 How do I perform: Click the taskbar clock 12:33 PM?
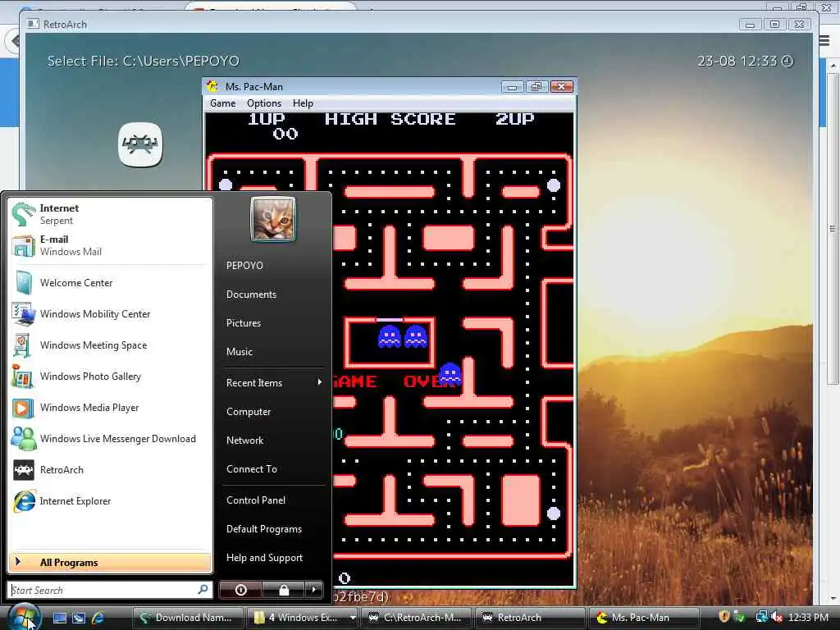click(x=808, y=617)
